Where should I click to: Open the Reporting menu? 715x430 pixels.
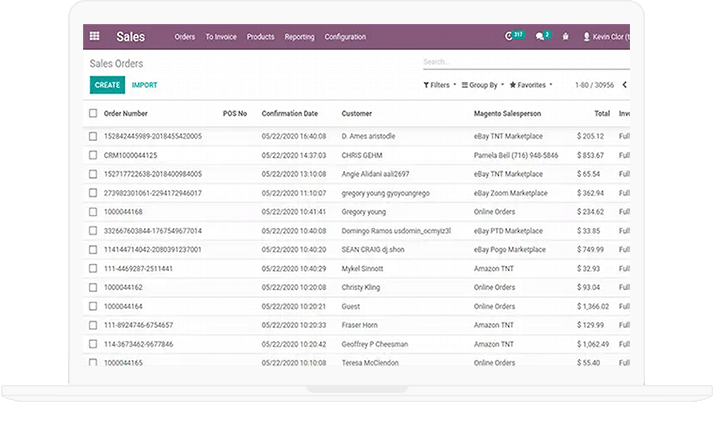[299, 37]
